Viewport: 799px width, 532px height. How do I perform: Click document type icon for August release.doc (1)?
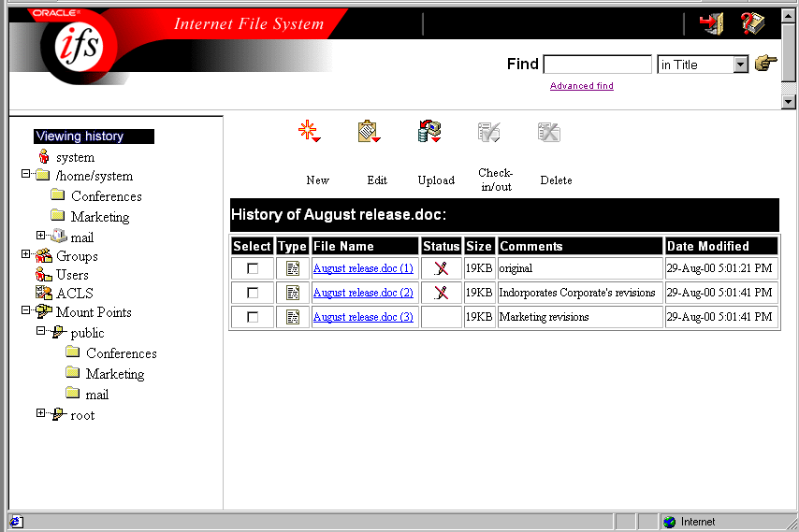click(293, 268)
